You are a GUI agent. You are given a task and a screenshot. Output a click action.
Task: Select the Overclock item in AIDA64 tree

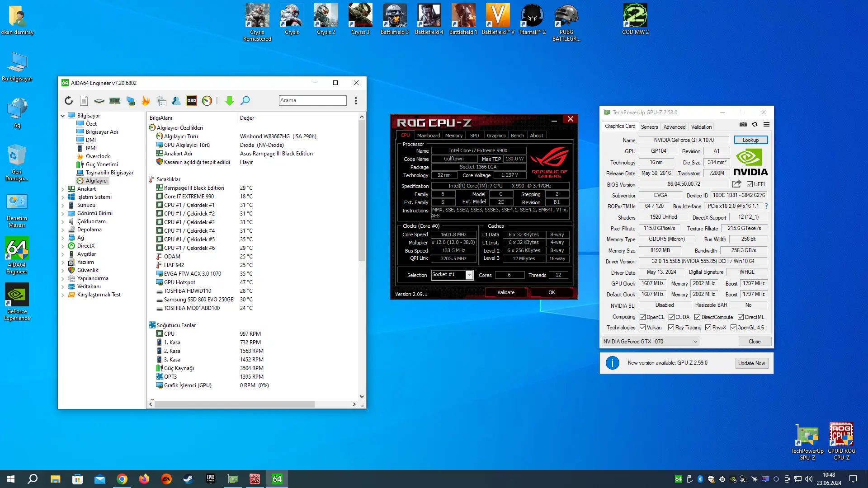click(98, 156)
